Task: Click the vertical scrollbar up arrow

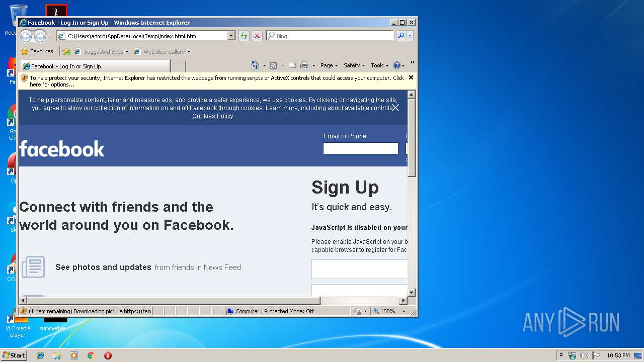Action: [412, 95]
